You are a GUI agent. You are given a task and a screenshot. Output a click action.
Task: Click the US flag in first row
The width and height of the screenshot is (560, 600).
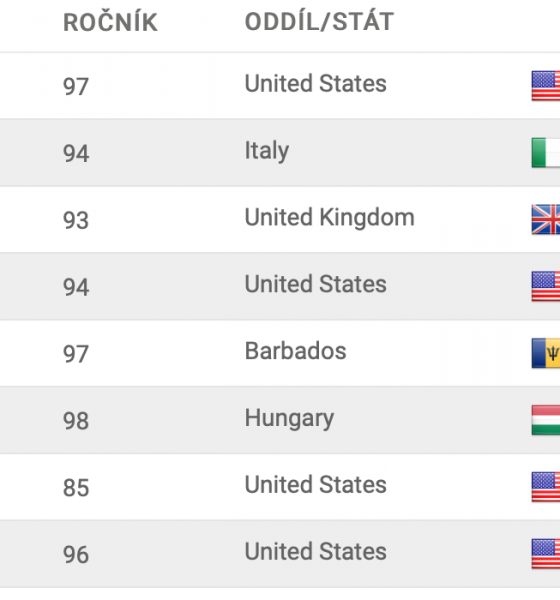click(x=546, y=86)
